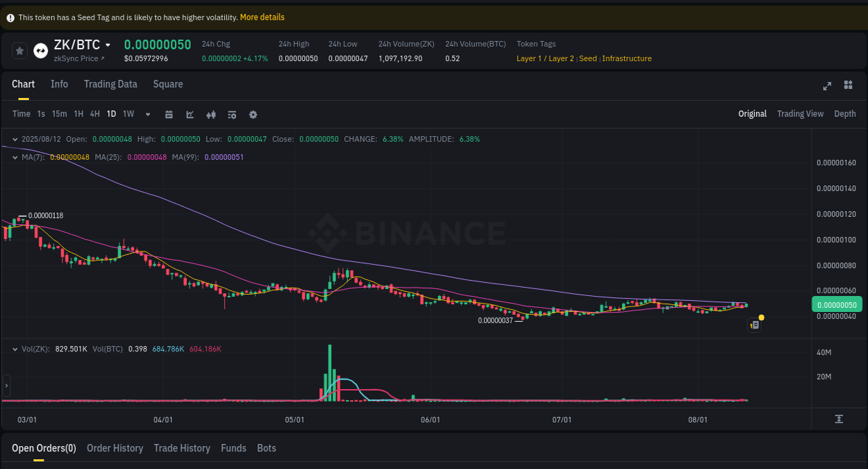
Task: Open the date range calendar icon
Action: (169, 114)
